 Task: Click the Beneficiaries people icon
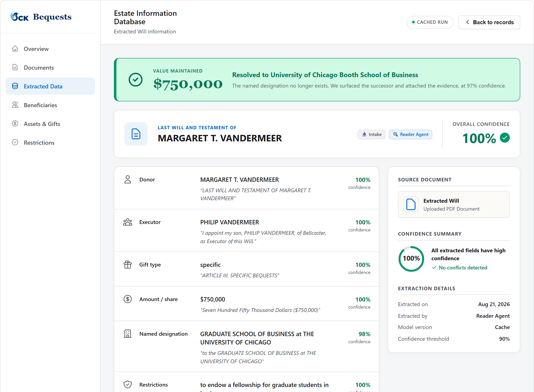[x=15, y=105]
